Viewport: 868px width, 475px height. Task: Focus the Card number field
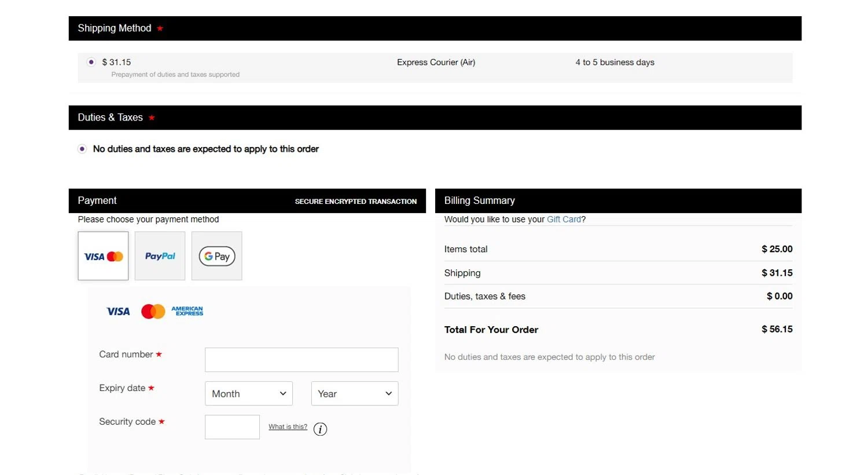pos(301,360)
